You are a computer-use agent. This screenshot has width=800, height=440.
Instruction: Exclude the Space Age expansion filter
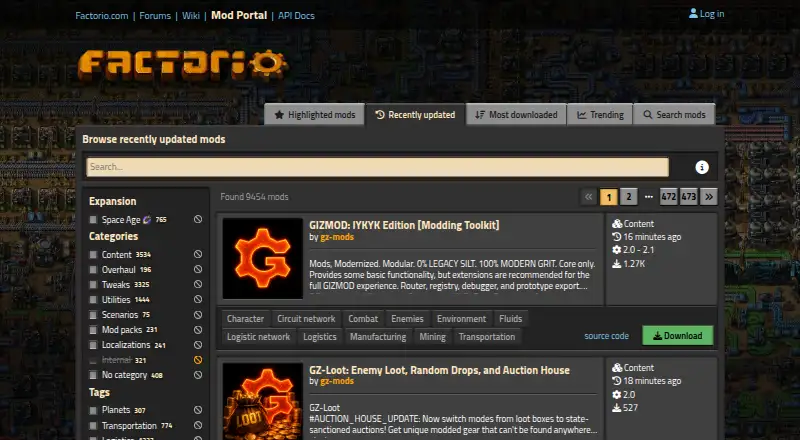click(x=198, y=219)
